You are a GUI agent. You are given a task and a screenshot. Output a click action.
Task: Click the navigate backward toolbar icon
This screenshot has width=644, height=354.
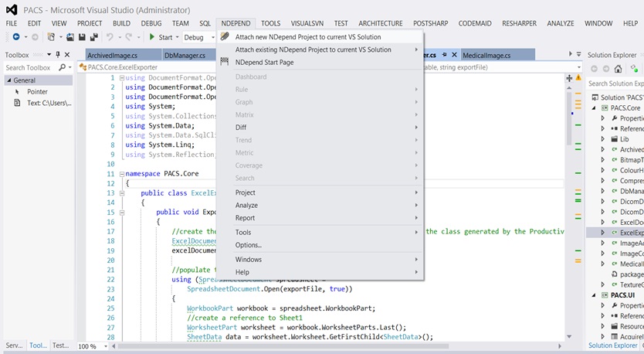[x=16, y=37]
